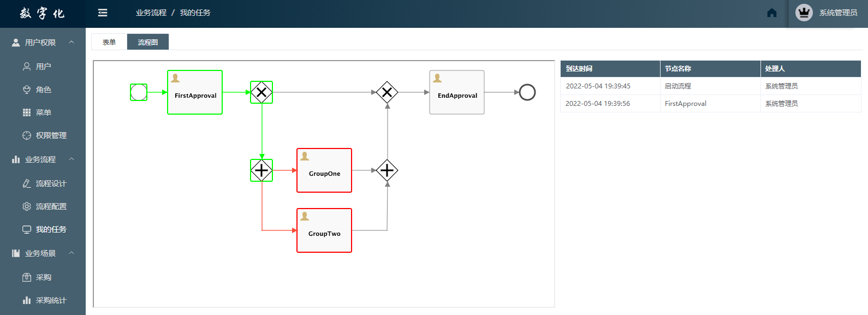The height and width of the screenshot is (315, 868).
Task: Go to 我的任务 in the sidebar
Action: (51, 229)
